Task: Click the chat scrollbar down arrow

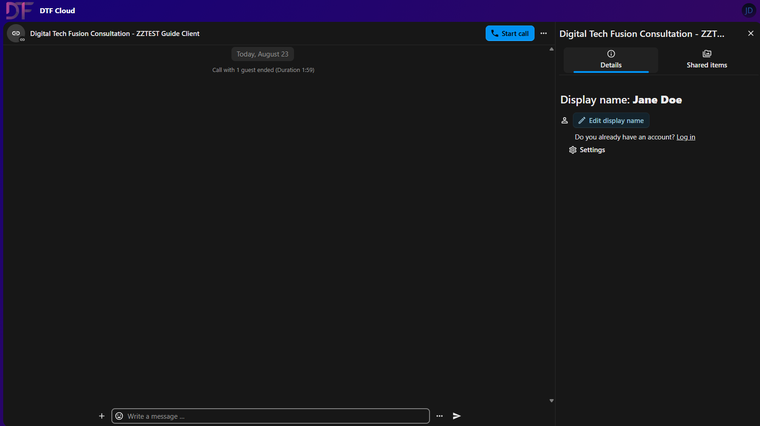Action: coord(551,401)
